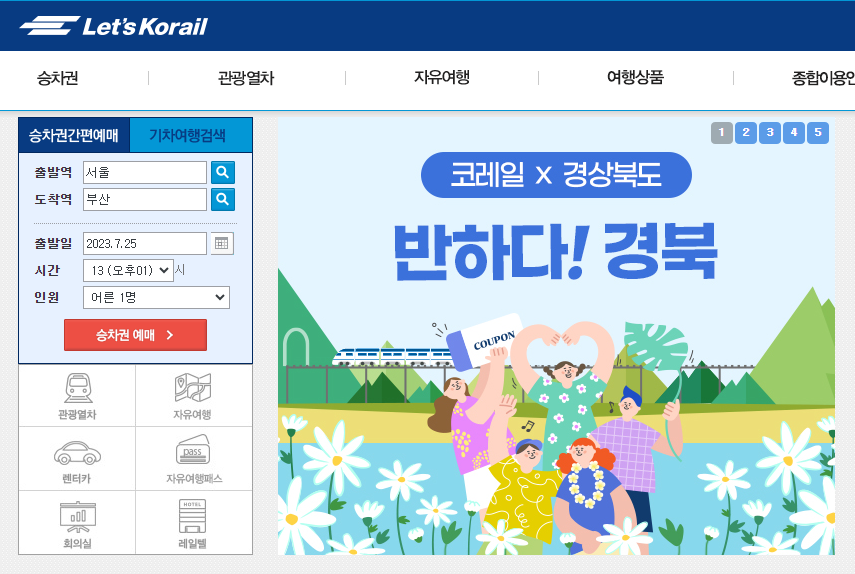Search arrival station with magnifier icon
This screenshot has width=855, height=574.
coord(222,199)
